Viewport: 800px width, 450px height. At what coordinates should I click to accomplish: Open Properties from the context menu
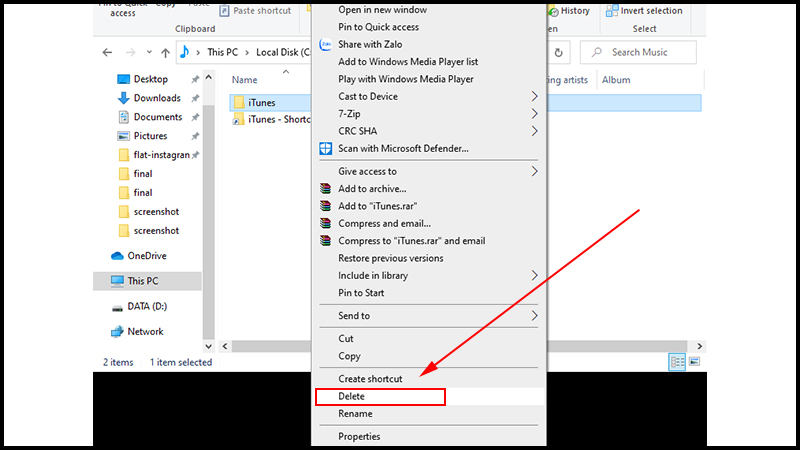(359, 436)
